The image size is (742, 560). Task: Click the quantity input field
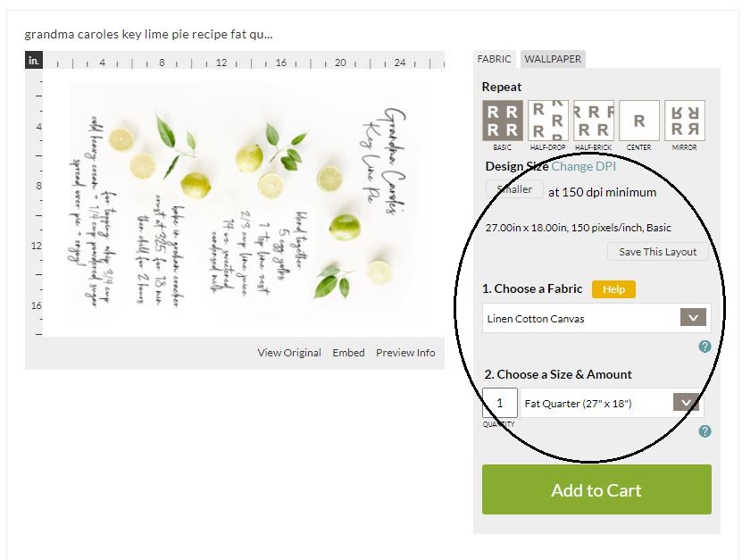(500, 403)
